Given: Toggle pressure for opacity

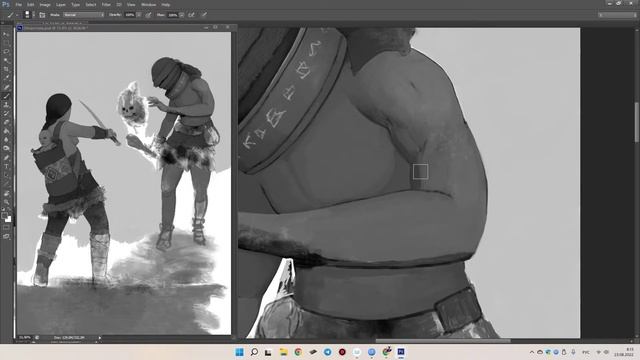Looking at the screenshot, I should click(x=149, y=15).
